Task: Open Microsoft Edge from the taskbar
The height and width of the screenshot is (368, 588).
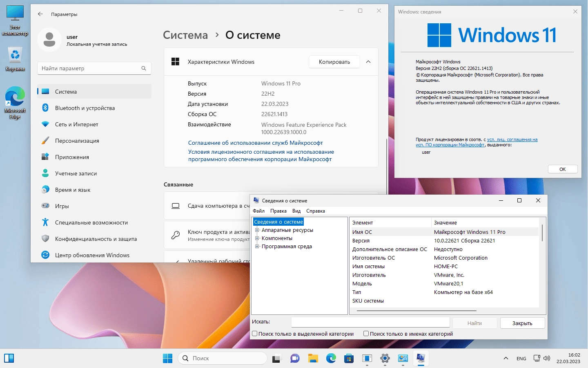Action: (x=331, y=359)
